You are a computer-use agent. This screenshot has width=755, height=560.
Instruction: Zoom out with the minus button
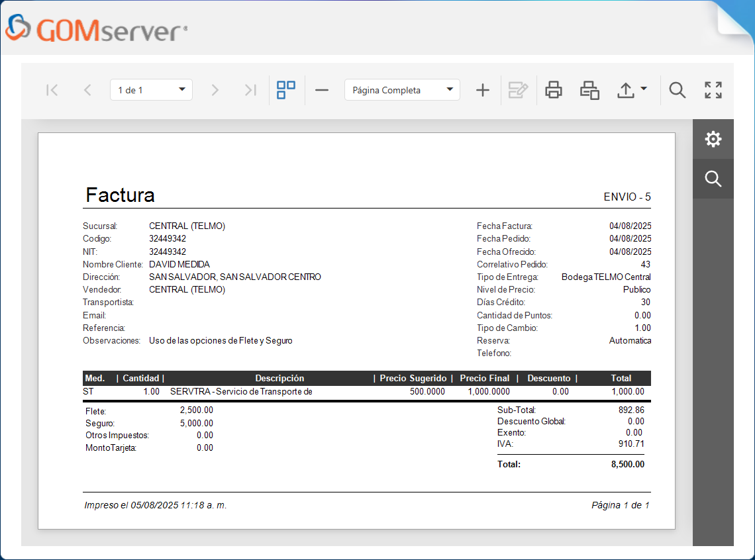(x=322, y=90)
